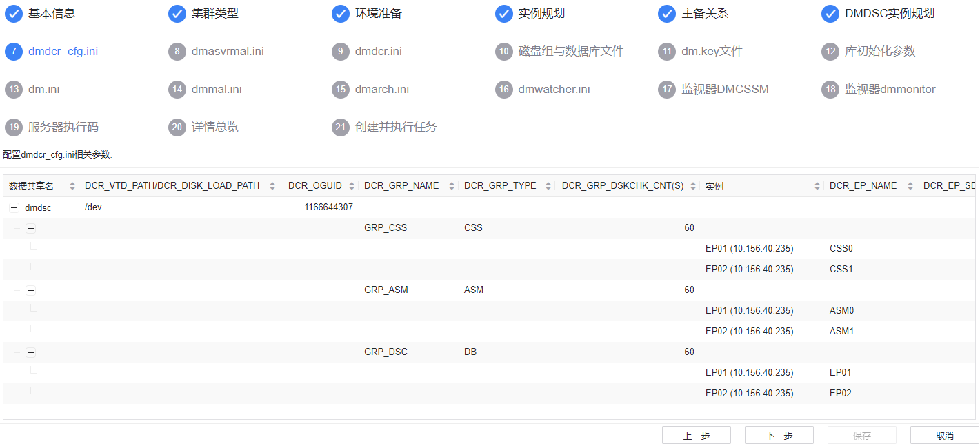Click the 集群类型 step checkmark icon

[177, 14]
